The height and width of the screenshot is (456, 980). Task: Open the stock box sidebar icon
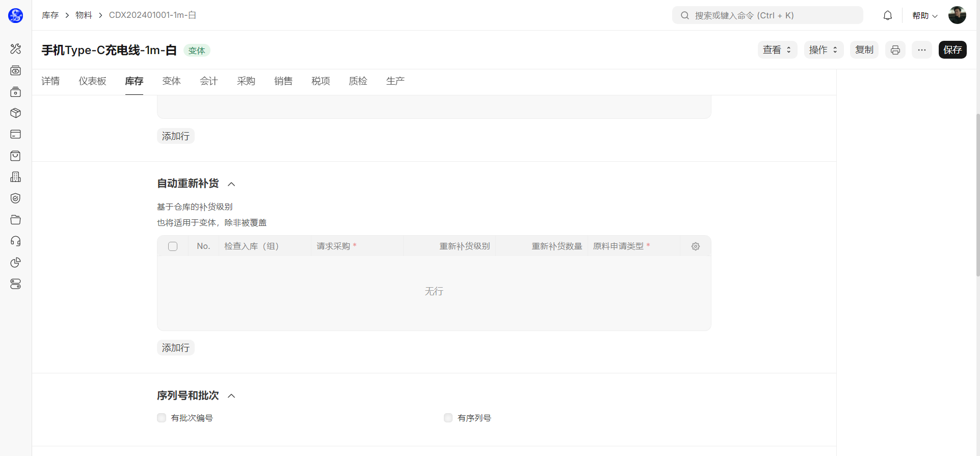pyautogui.click(x=15, y=113)
